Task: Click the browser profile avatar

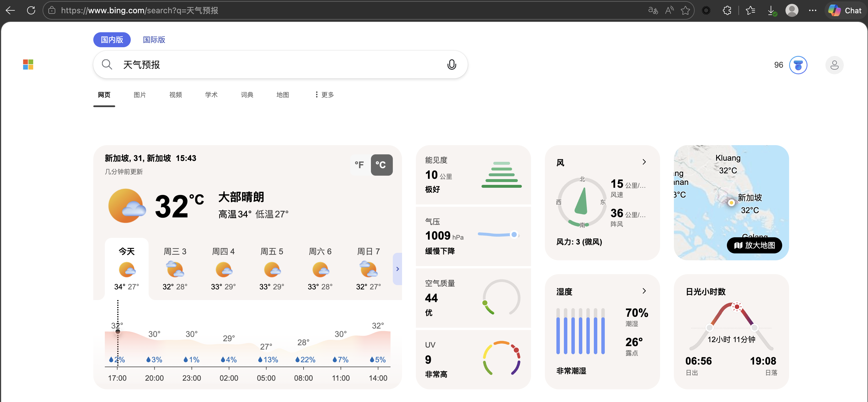Action: (x=792, y=10)
